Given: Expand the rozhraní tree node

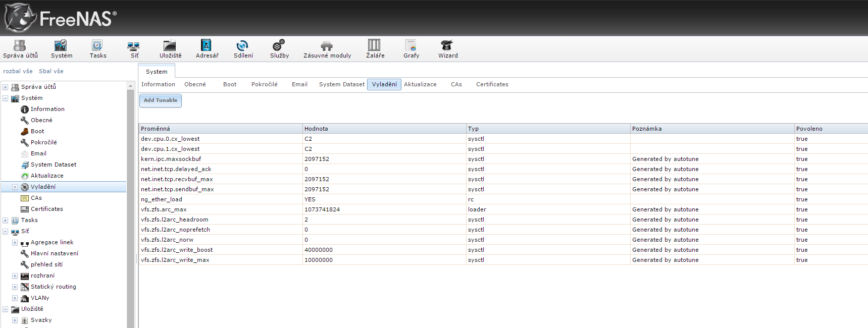Looking at the screenshot, I should (15, 276).
